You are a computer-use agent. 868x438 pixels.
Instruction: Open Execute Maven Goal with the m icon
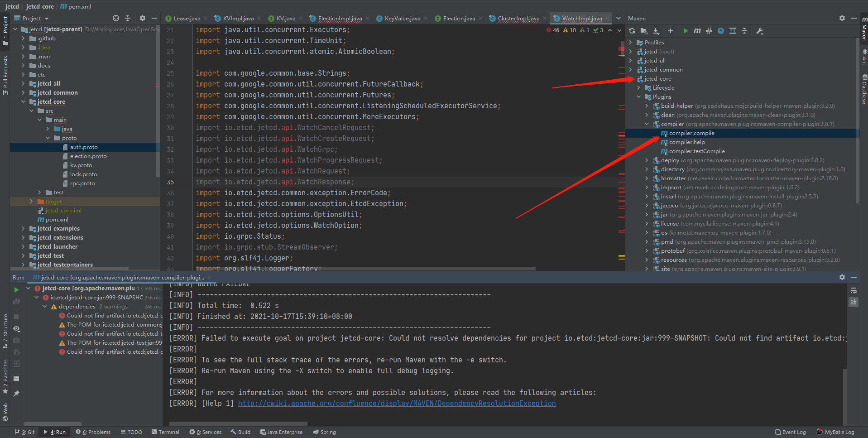(697, 31)
